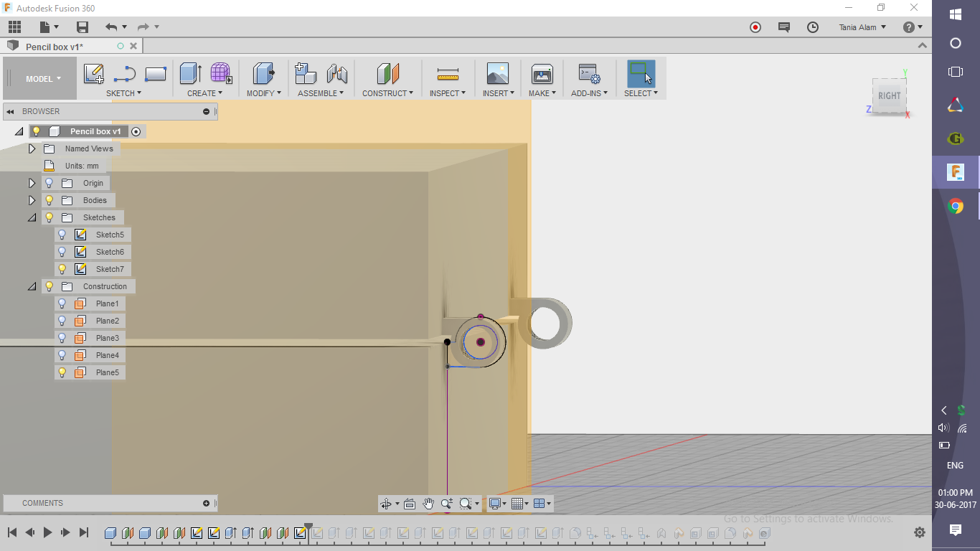980x551 pixels.
Task: Toggle the Pencil box v1 activate radio button
Action: point(136,131)
